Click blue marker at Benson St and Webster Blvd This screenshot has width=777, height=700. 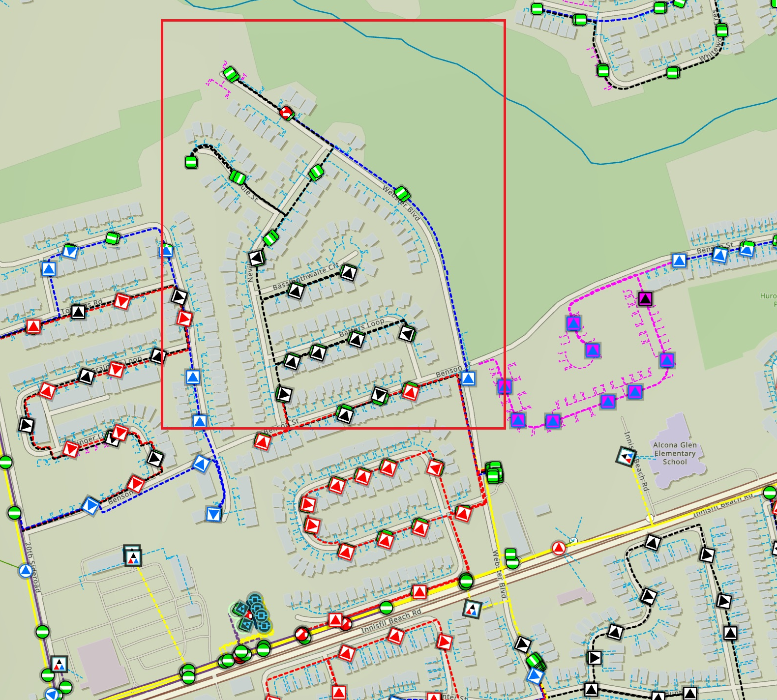pos(468,379)
